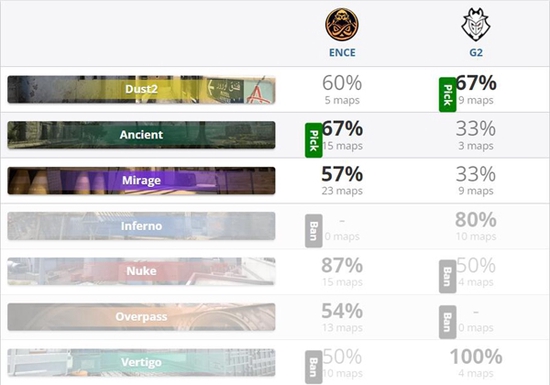The height and width of the screenshot is (385, 550).
Task: Select the Vertigo map banner
Action: 141,362
